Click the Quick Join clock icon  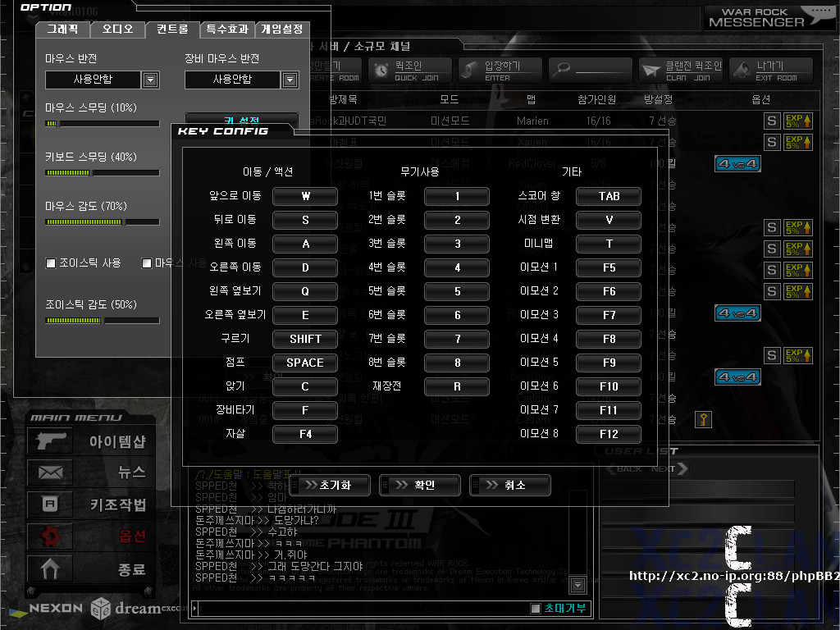pos(381,71)
